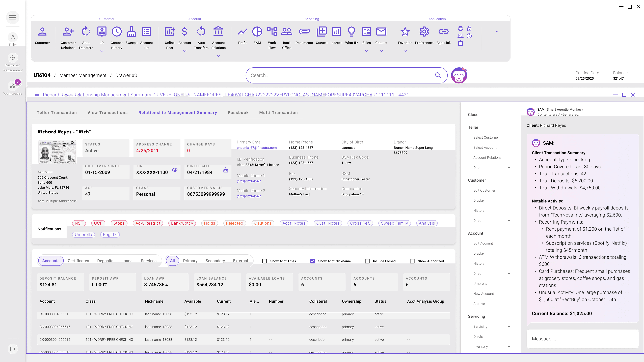644x362 pixels.
Task: Enable the Show Acct Titles checkbox
Action: [x=264, y=261]
